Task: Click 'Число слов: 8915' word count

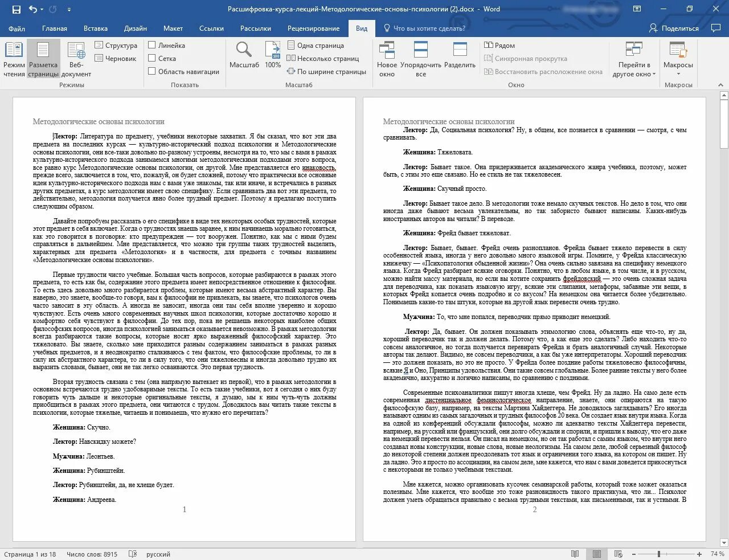Action: 92,554
